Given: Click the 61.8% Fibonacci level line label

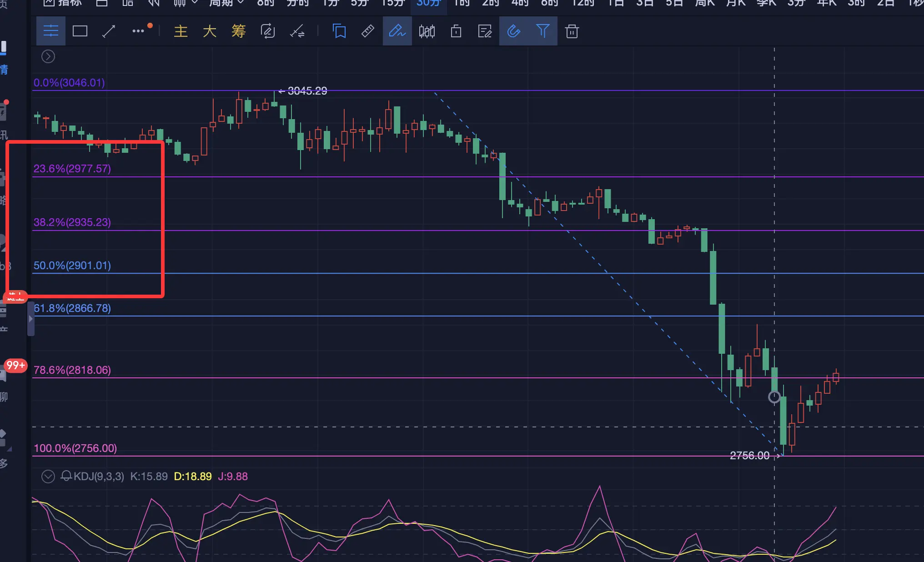Looking at the screenshot, I should [72, 308].
